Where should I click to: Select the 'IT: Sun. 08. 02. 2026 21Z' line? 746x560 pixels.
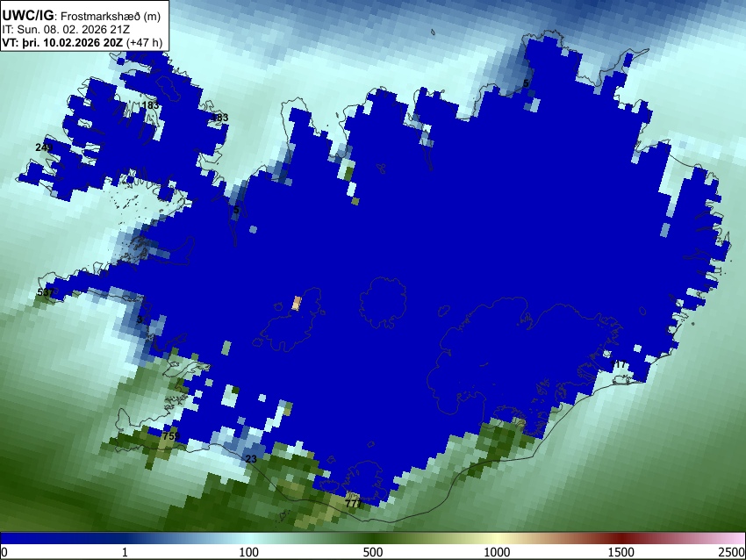point(65,30)
